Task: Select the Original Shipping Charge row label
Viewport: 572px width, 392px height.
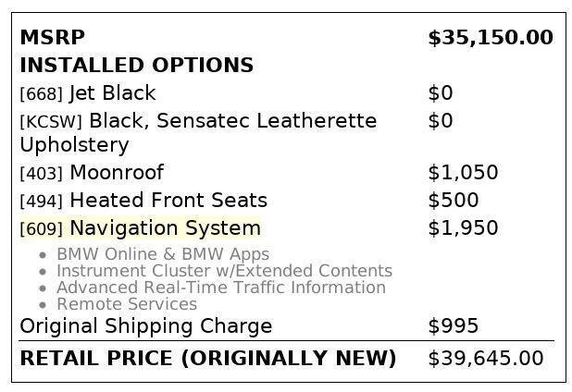Action: click(x=145, y=326)
